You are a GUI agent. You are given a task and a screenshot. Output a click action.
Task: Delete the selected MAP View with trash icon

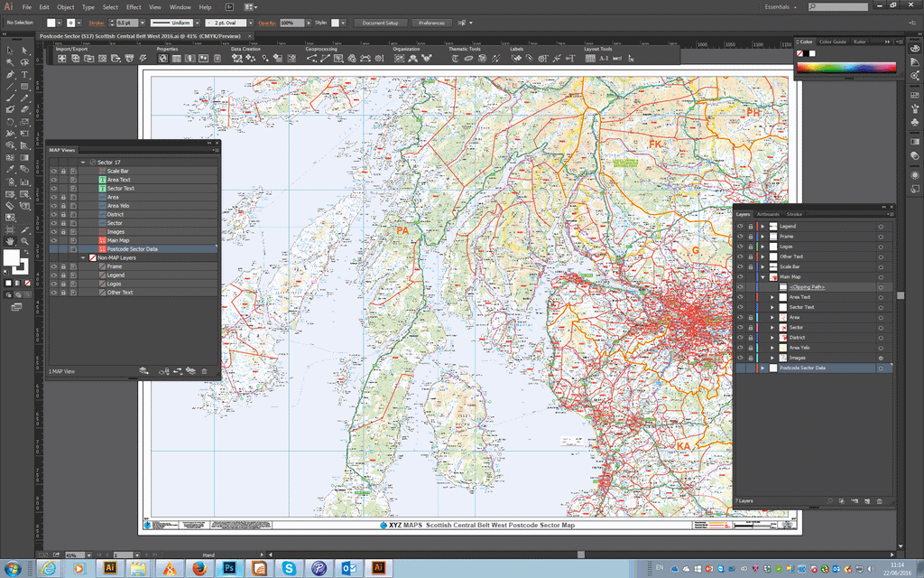tap(205, 371)
